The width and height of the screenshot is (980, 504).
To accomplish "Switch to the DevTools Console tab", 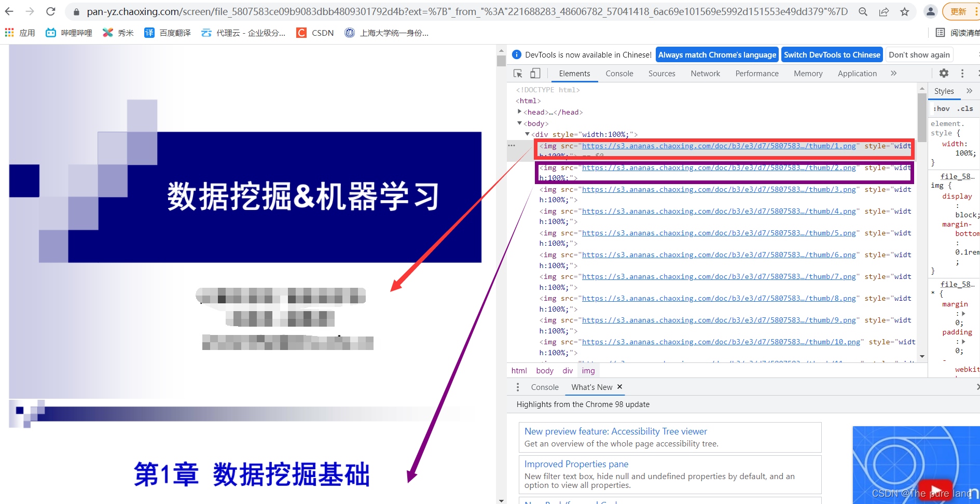I will pyautogui.click(x=619, y=74).
